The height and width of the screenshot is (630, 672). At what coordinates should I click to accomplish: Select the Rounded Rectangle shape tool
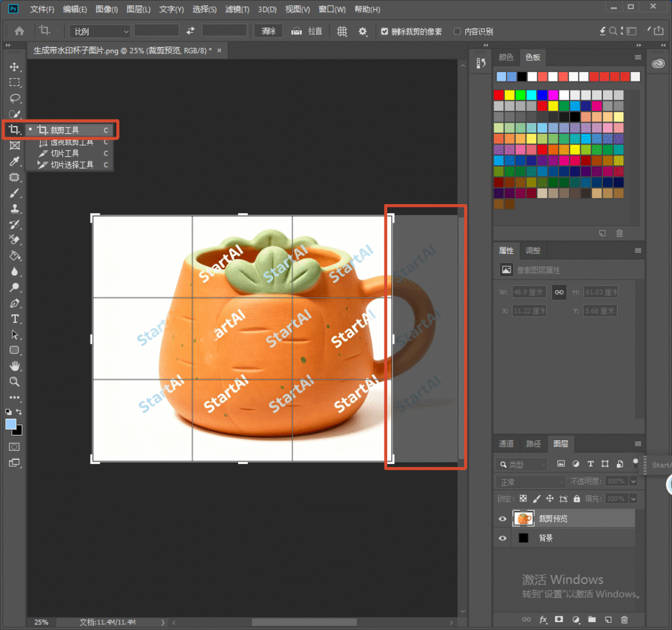pyautogui.click(x=14, y=350)
